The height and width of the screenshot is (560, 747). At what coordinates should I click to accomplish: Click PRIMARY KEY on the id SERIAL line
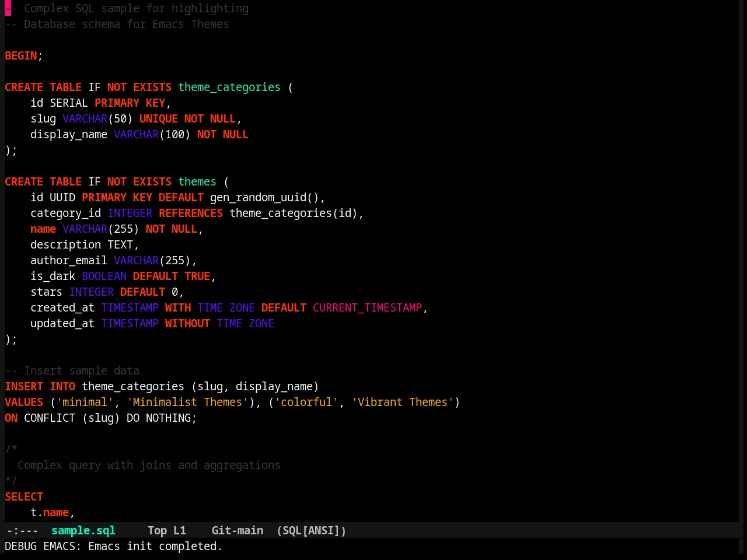(130, 103)
